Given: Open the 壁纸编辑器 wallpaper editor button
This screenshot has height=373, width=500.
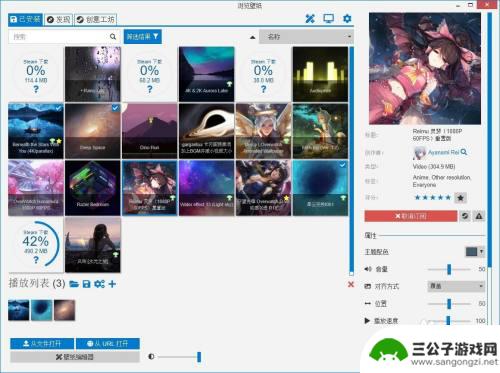Looking at the screenshot, I should tap(75, 357).
